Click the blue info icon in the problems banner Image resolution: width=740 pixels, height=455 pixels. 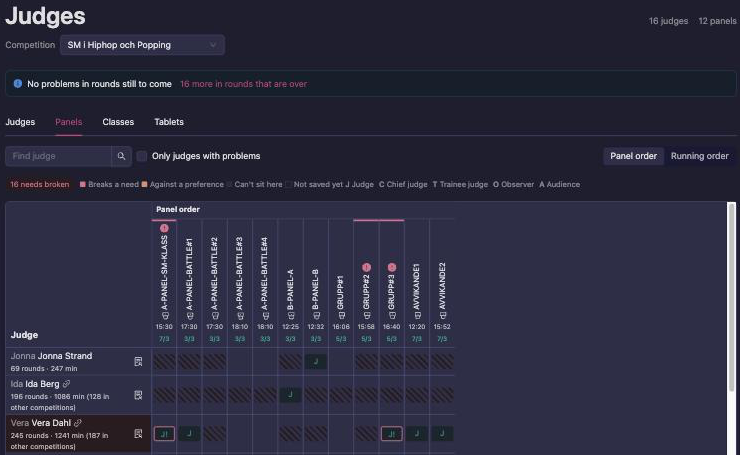click(x=17, y=84)
